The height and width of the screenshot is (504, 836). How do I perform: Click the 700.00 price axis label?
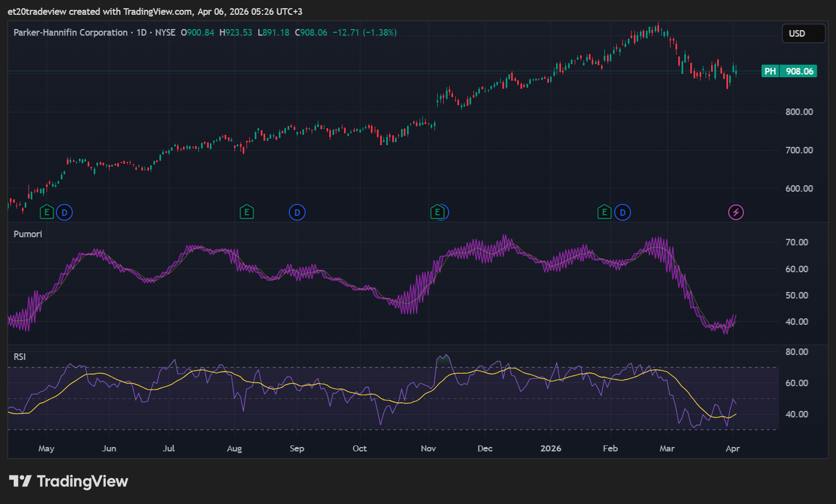(x=799, y=150)
